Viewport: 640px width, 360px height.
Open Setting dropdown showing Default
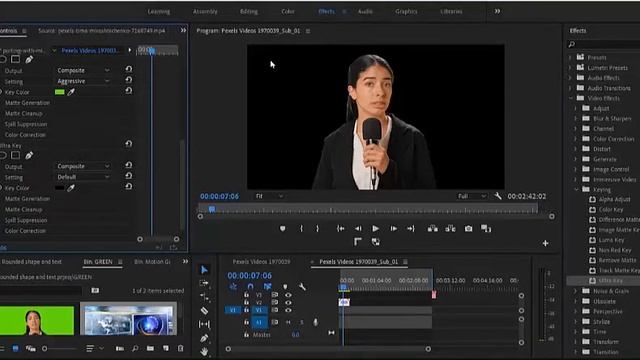pyautogui.click(x=83, y=177)
